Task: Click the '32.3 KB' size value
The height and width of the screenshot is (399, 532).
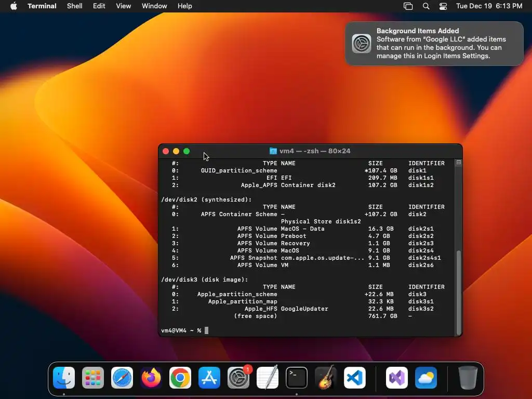Action: (x=381, y=301)
